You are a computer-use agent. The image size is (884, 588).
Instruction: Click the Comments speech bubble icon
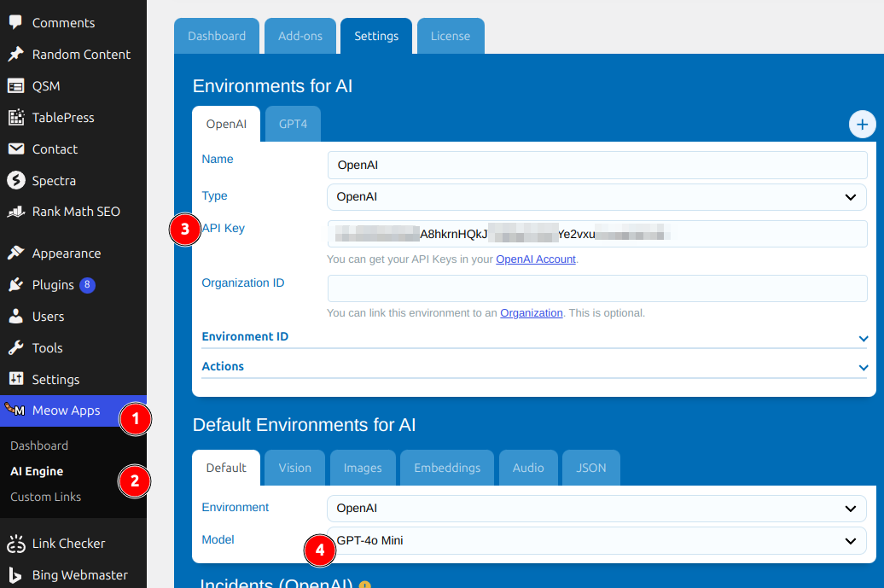[15, 23]
